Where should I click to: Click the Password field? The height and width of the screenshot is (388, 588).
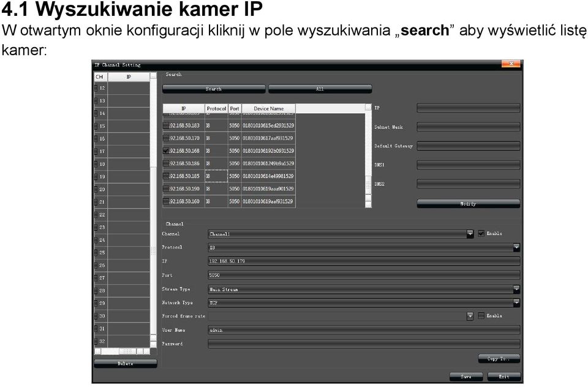click(364, 344)
